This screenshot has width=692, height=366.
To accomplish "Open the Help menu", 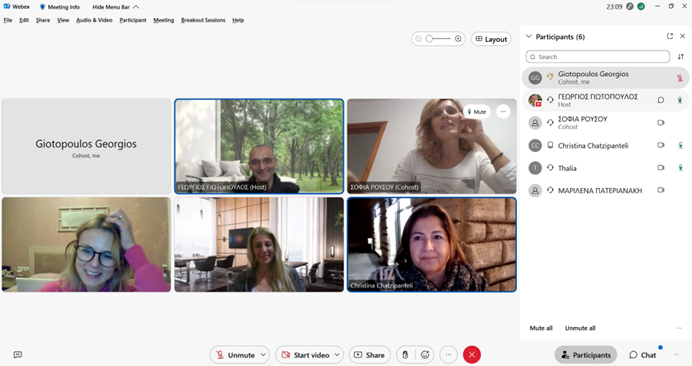I will tap(238, 20).
